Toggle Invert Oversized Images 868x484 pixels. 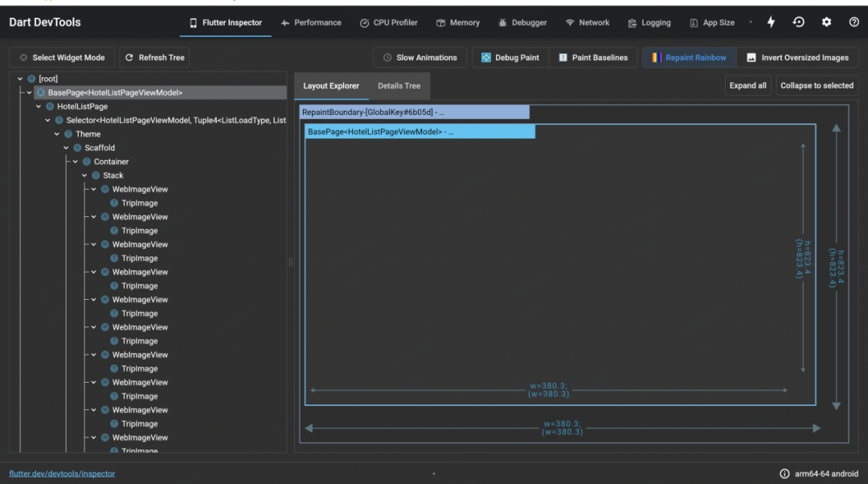pyautogui.click(x=798, y=58)
